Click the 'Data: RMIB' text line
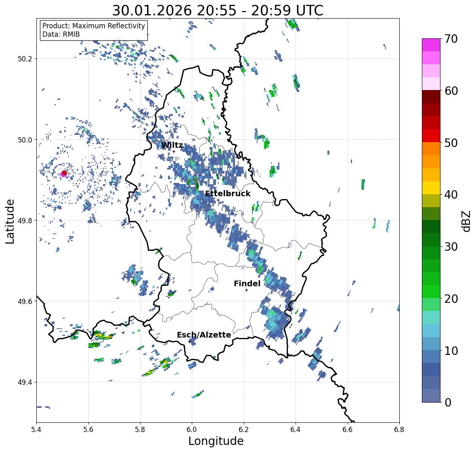476x451 pixels. click(61, 34)
